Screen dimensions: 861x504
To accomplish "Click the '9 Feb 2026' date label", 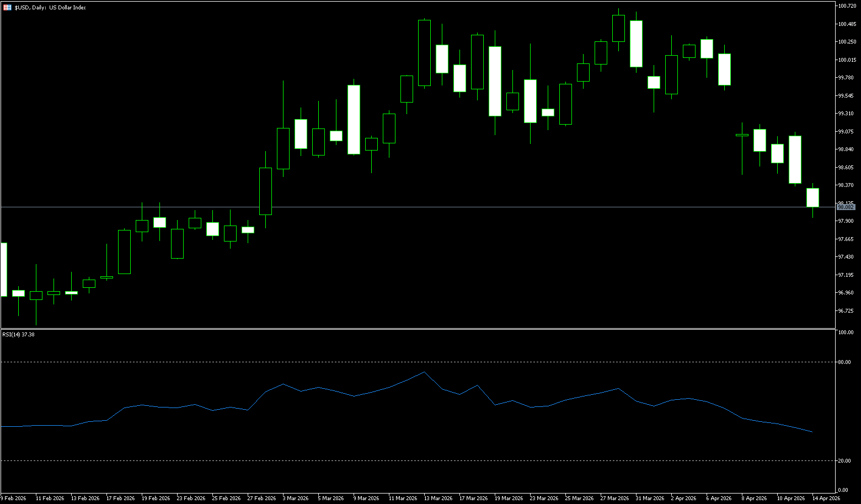I will (x=13, y=498).
